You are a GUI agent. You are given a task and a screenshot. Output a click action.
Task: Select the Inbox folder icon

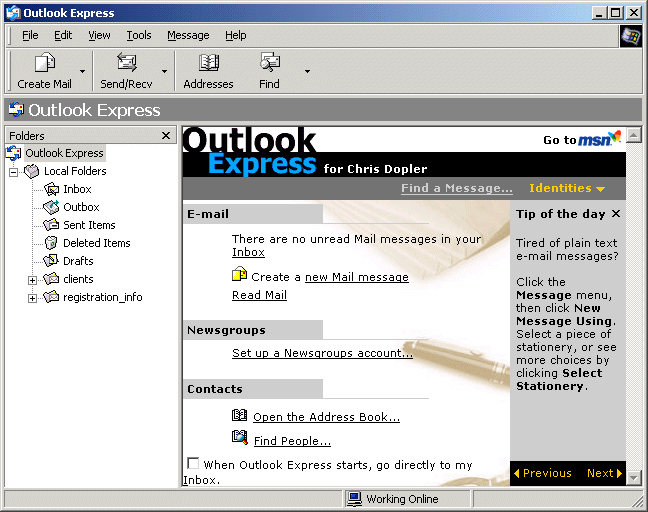click(x=51, y=189)
